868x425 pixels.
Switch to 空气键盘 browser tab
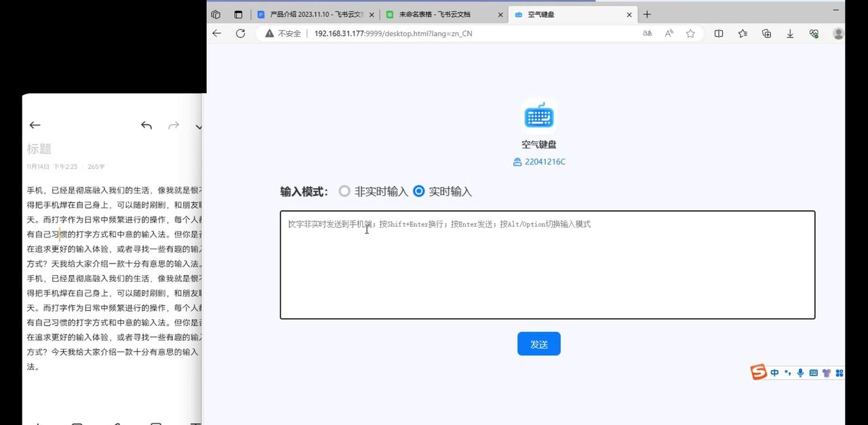click(x=572, y=14)
